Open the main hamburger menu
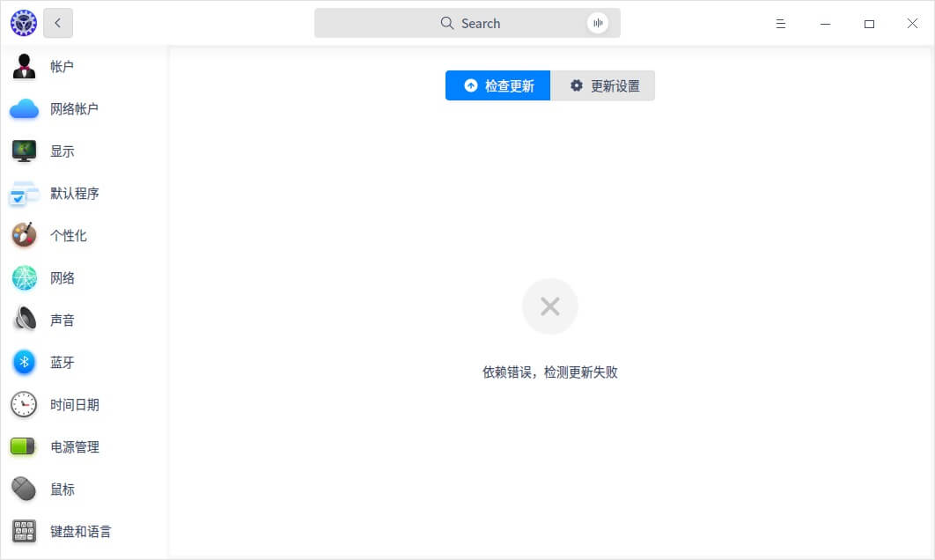Screen dimensions: 935x560 [x=781, y=24]
